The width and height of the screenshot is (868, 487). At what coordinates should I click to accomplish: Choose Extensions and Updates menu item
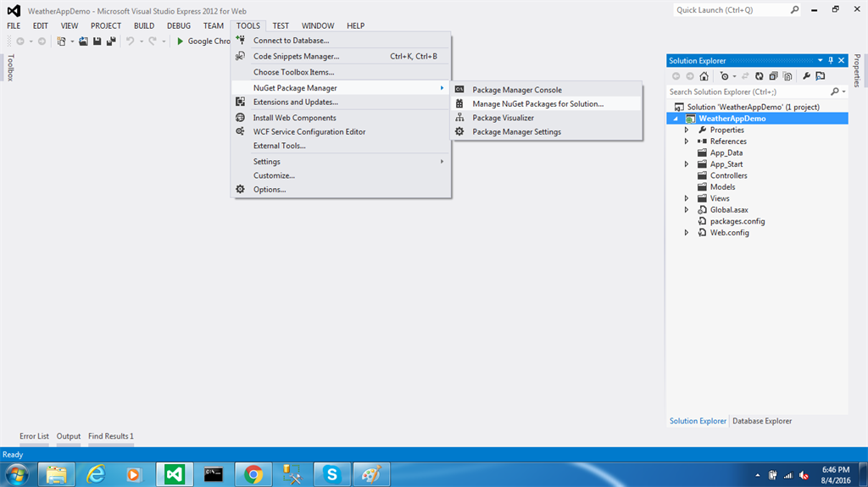click(x=341, y=102)
